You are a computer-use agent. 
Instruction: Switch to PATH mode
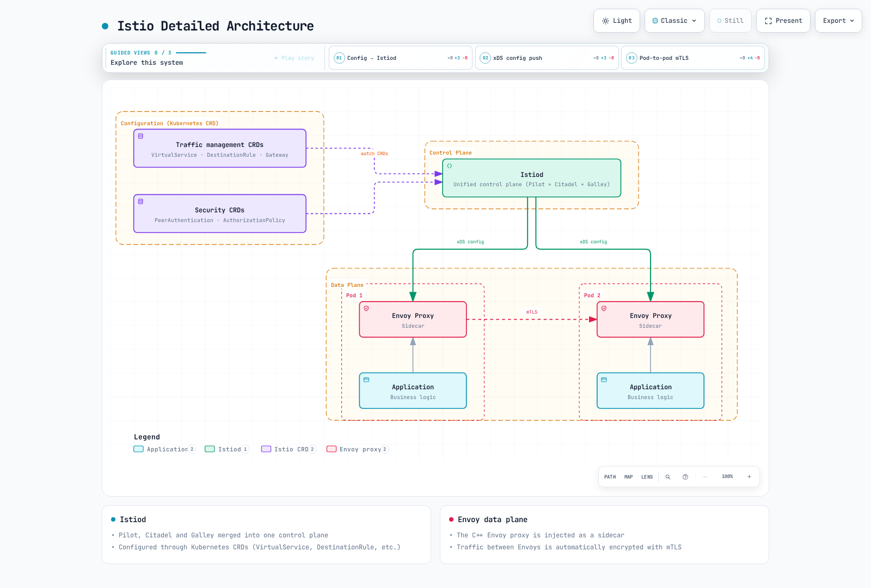point(610,477)
